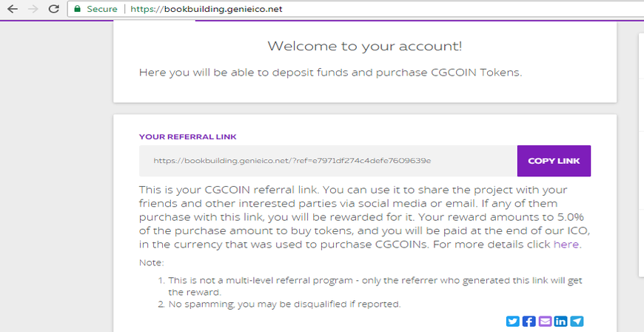
Task: Click the 'Welcome to your account!' heading
Action: coord(365,46)
